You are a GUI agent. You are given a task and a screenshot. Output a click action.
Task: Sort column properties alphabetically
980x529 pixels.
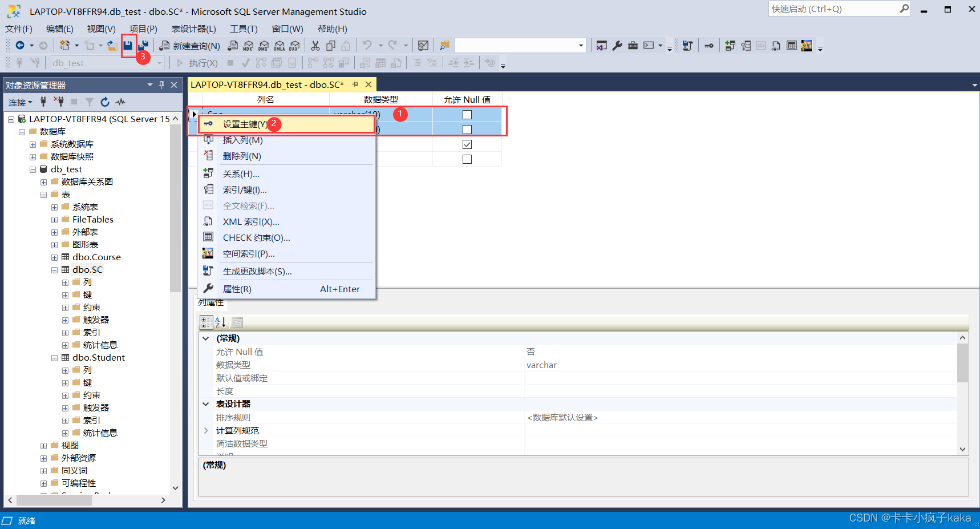point(221,322)
